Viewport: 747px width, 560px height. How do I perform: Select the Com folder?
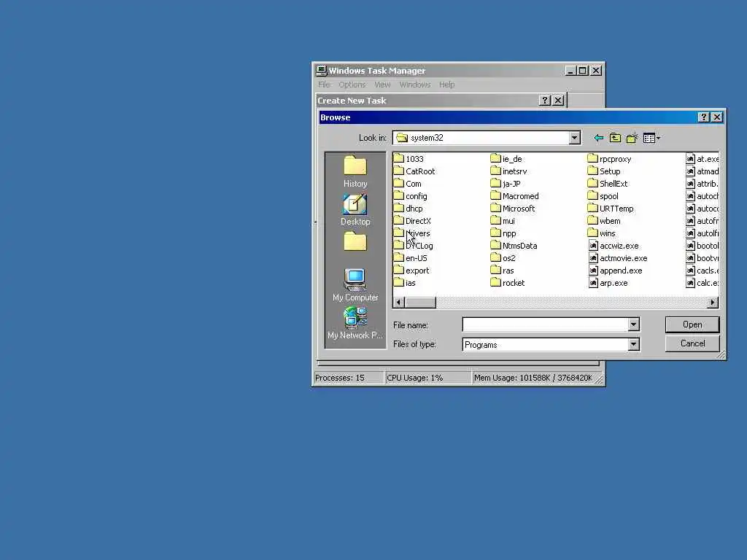coord(408,184)
